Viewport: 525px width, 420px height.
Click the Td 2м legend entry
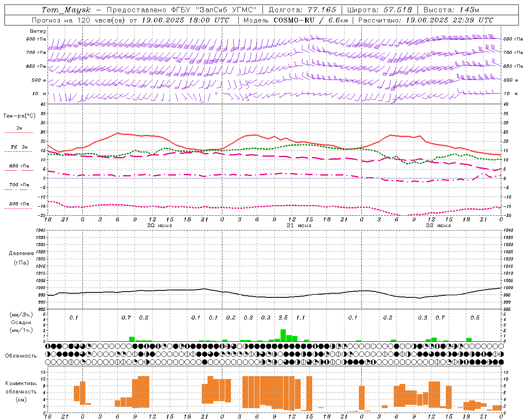pos(19,147)
